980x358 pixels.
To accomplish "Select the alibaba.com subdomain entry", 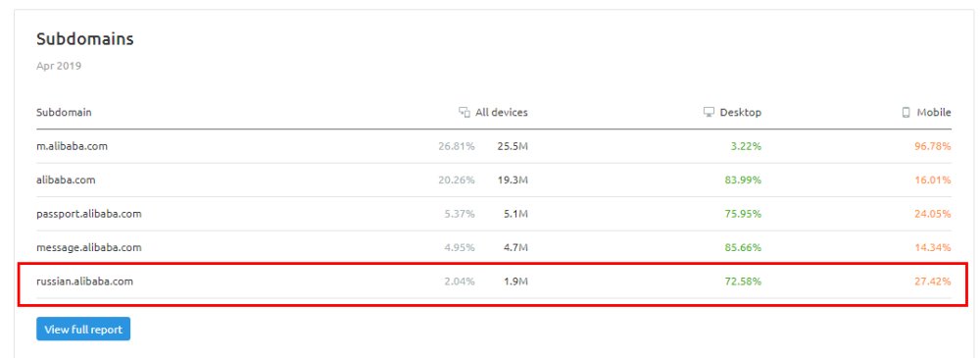I will pos(66,180).
